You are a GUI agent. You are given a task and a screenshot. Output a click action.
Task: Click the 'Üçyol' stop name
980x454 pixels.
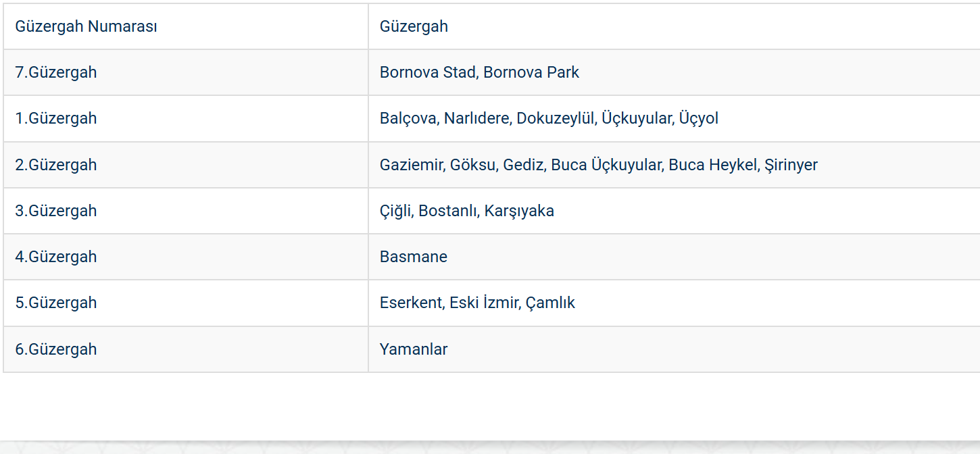click(x=699, y=118)
